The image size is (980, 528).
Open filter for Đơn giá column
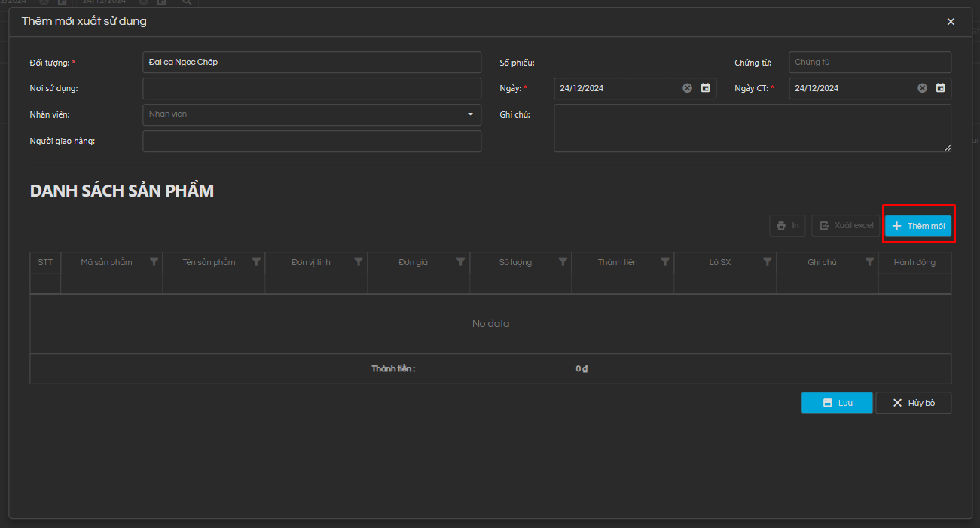[x=460, y=262]
